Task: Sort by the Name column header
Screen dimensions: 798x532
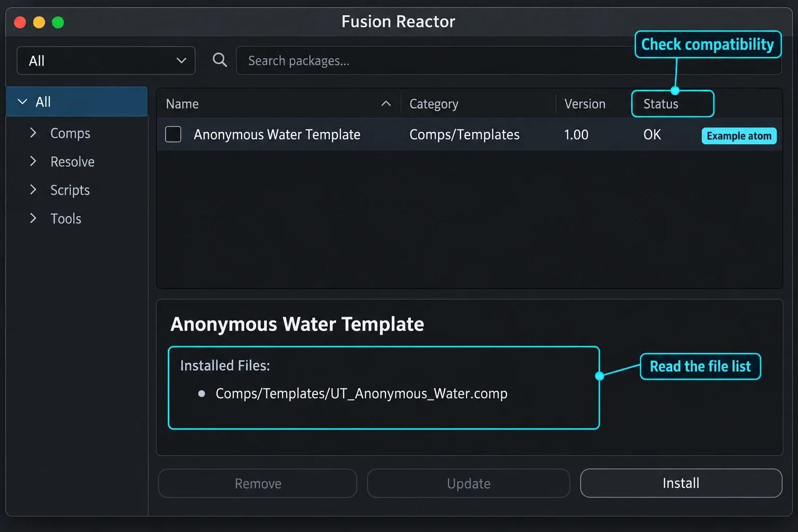Action: click(182, 104)
